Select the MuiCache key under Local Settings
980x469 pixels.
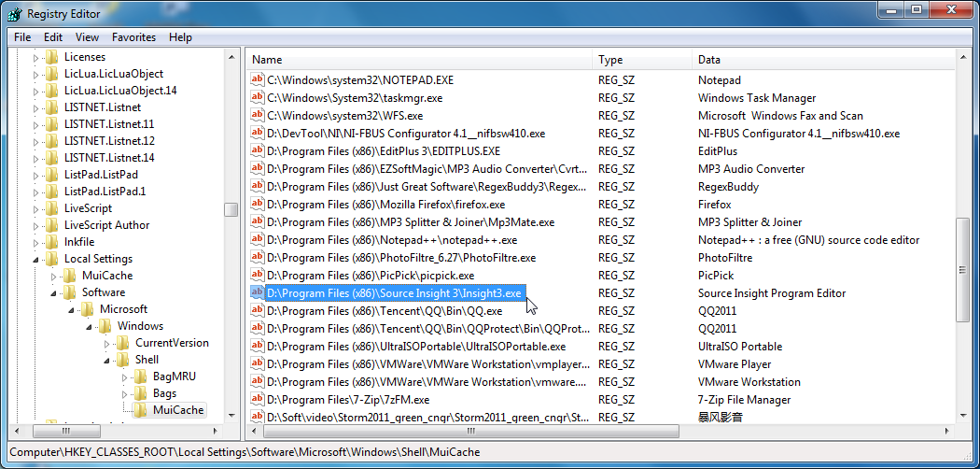[107, 276]
